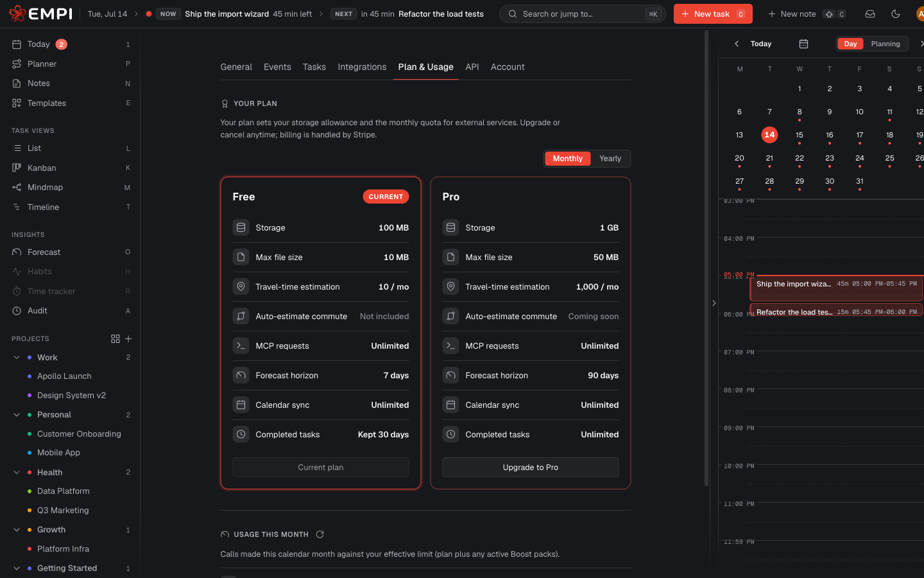Switch to Timeline task view
The width and height of the screenshot is (924, 578).
(71, 207)
